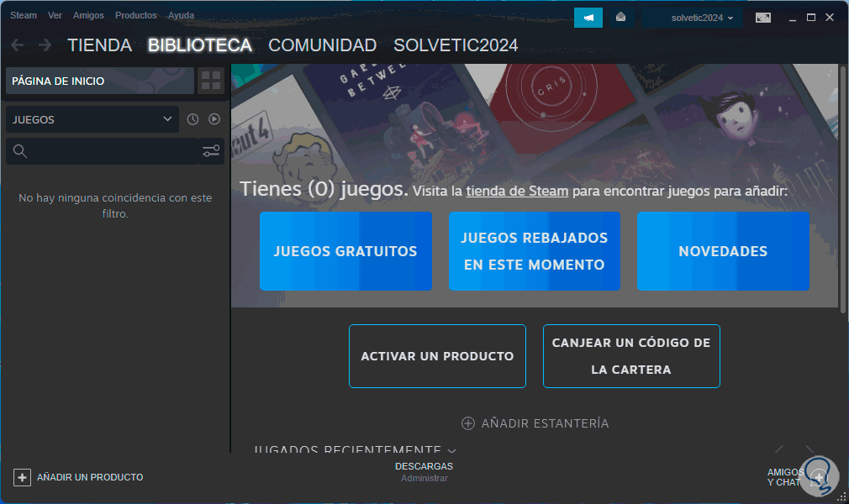Go forward with the right arrow
The height and width of the screenshot is (504, 849).
tap(45, 45)
